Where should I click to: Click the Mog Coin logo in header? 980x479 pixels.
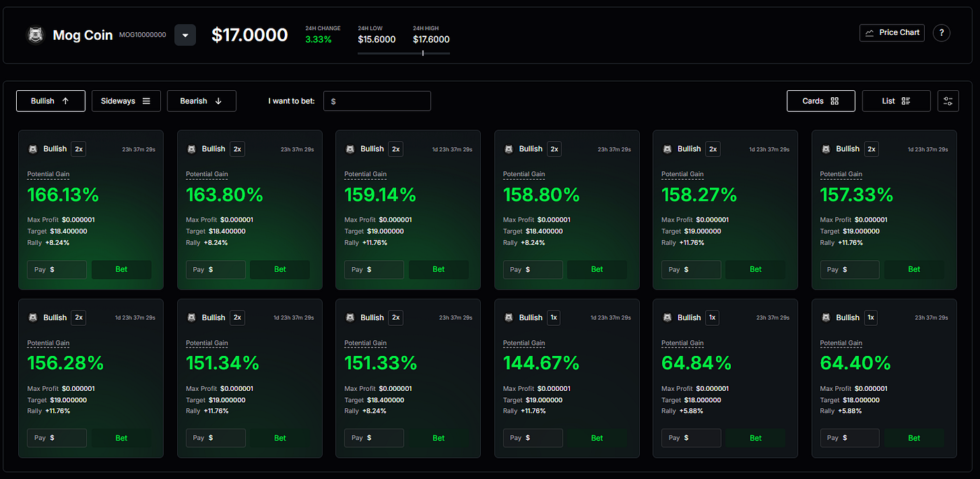35,35
